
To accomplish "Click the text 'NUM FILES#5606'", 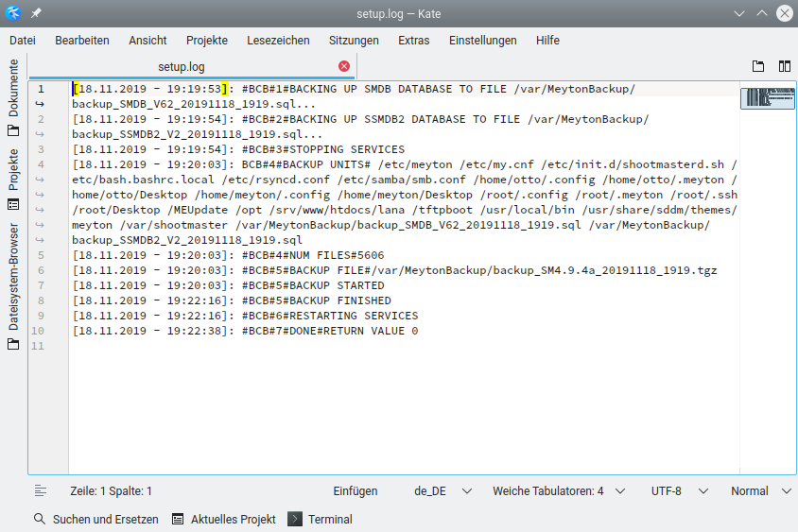I will pos(337,255).
